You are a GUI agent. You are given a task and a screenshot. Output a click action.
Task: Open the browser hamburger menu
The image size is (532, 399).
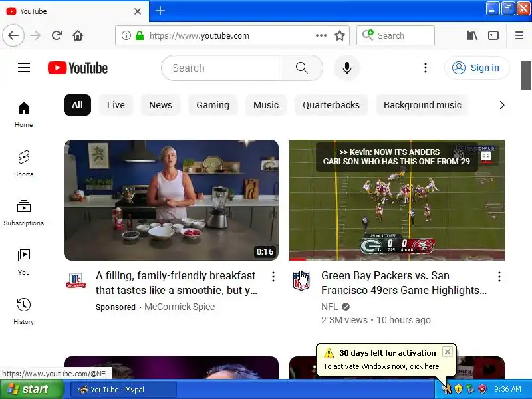click(519, 35)
